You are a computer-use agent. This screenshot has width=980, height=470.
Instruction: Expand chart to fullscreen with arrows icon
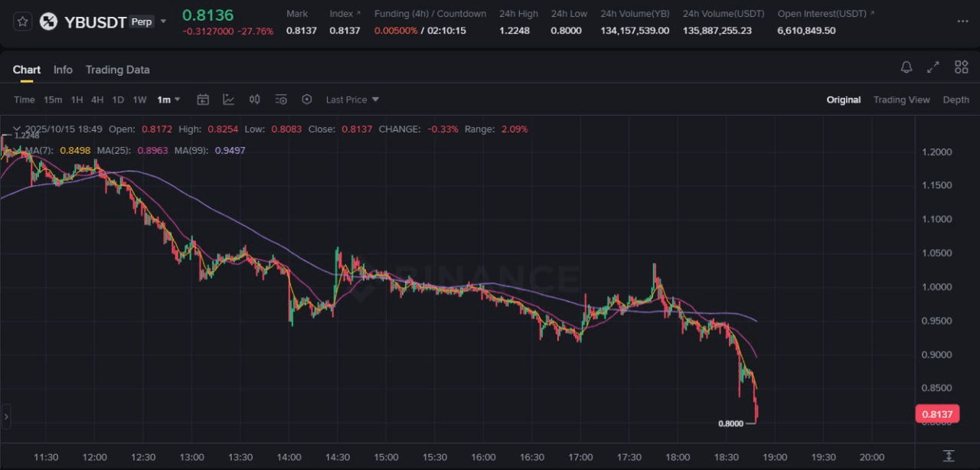[x=933, y=67]
